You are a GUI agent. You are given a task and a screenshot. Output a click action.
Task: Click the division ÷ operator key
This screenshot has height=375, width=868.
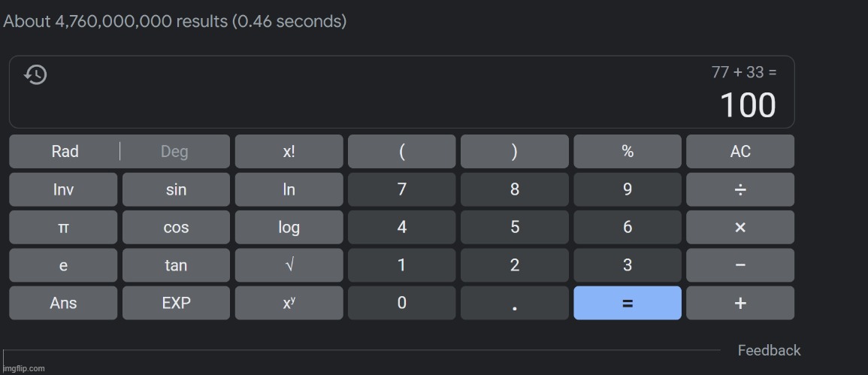pos(740,189)
